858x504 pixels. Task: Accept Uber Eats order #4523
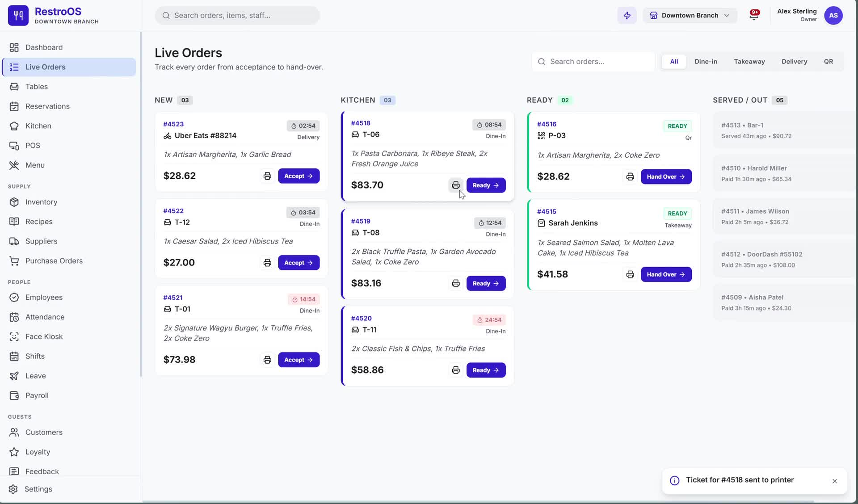(299, 176)
